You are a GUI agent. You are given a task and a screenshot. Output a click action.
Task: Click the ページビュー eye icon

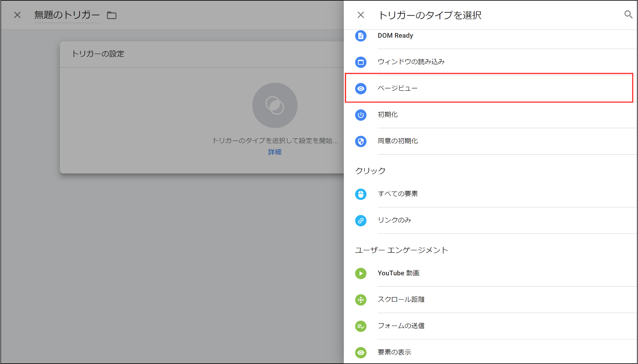(x=361, y=88)
